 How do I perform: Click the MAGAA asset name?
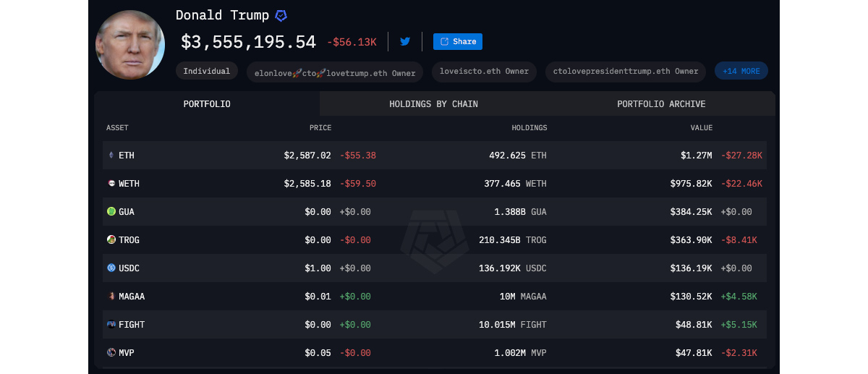pos(132,297)
